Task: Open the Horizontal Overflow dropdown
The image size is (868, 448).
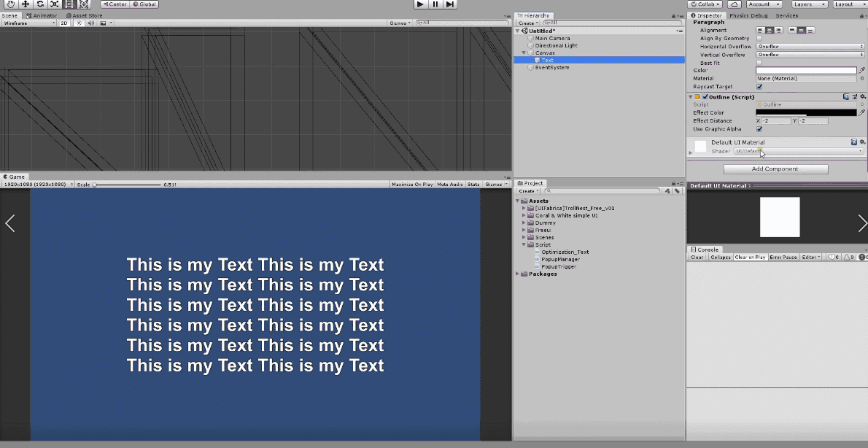Action: (x=810, y=47)
